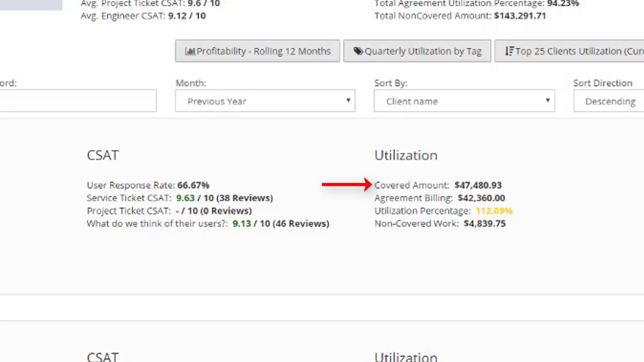Click the Total Agreement Utilization Percentage 94.23%
Image resolution: width=644 pixels, height=362 pixels.
point(476,4)
